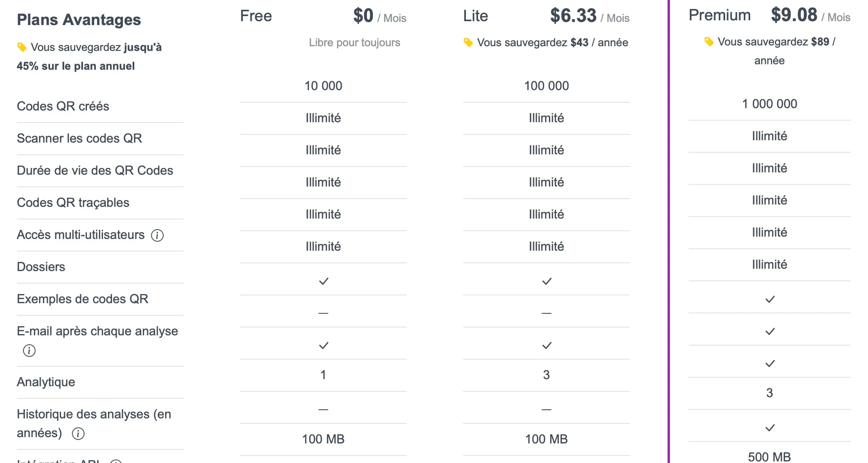The height and width of the screenshot is (463, 868).
Task: Click Free plan Dossiers checkmark
Action: (323, 281)
